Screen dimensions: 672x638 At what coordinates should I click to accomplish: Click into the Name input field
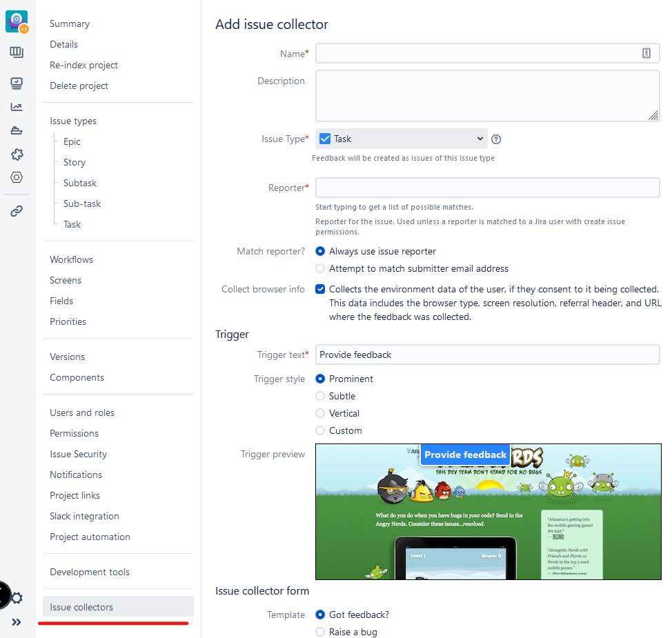tap(476, 53)
